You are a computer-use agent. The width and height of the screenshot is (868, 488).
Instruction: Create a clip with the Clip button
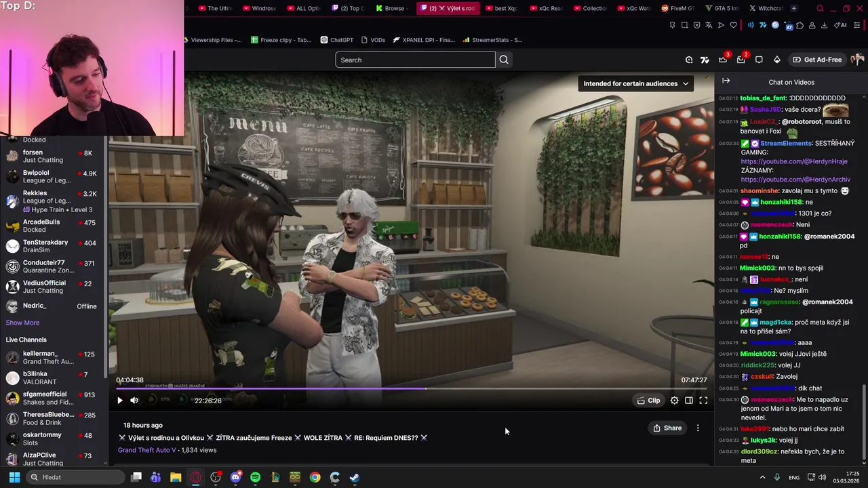[x=648, y=401]
